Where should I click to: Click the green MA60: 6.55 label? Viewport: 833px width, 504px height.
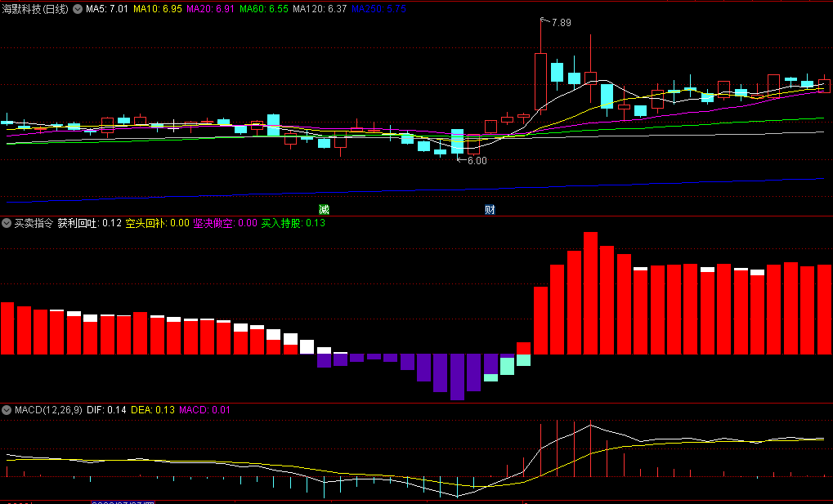point(264,9)
